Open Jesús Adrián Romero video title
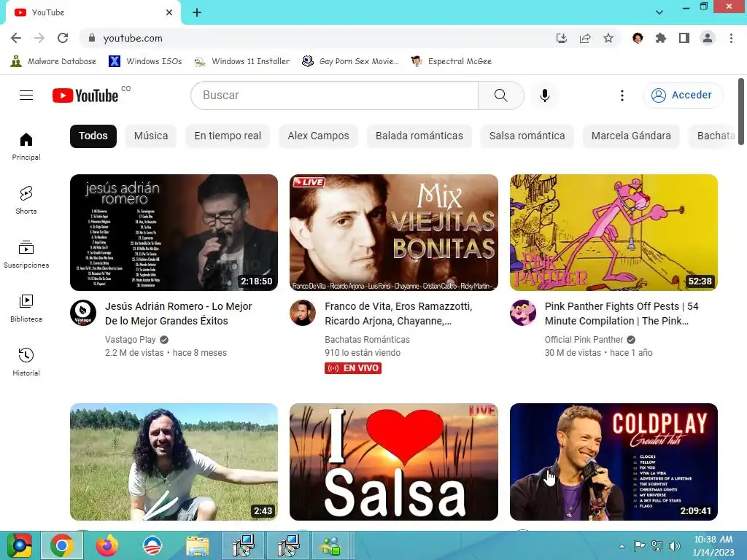 tap(179, 314)
